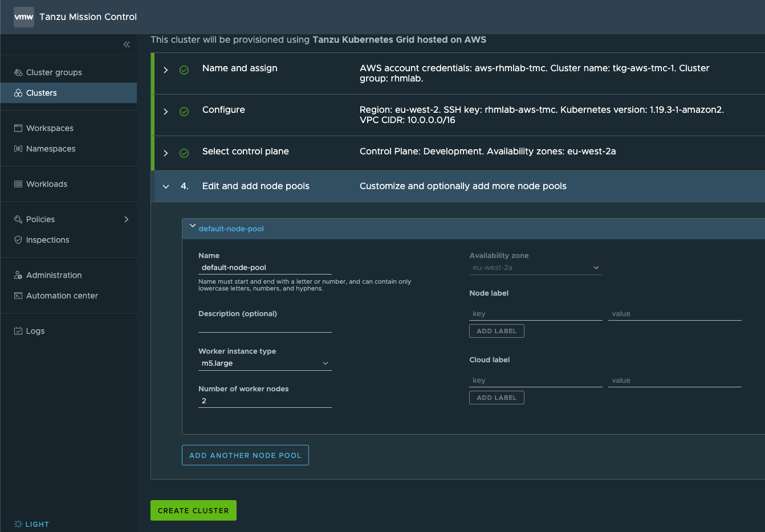Screen dimensions: 765x532
Task: Focus Node label key field
Action: (x=536, y=314)
